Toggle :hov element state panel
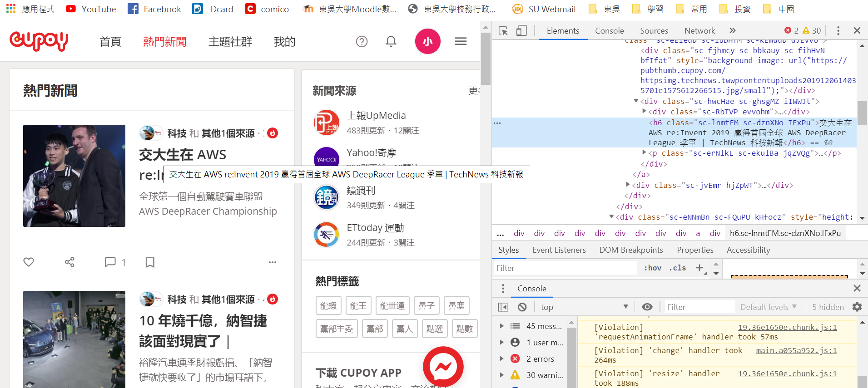This screenshot has height=388, width=868. pyautogui.click(x=653, y=268)
